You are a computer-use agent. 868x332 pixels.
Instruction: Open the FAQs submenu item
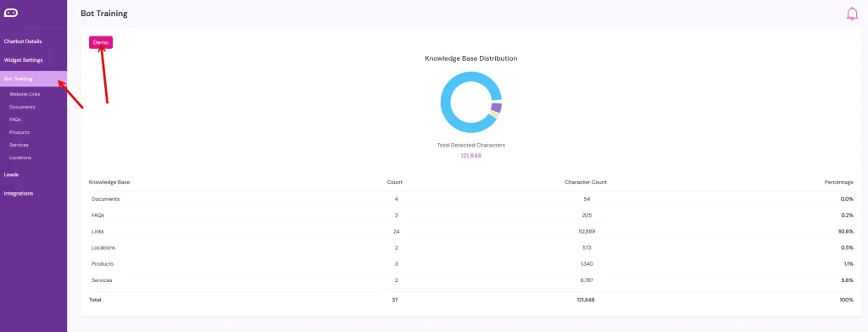tap(15, 119)
